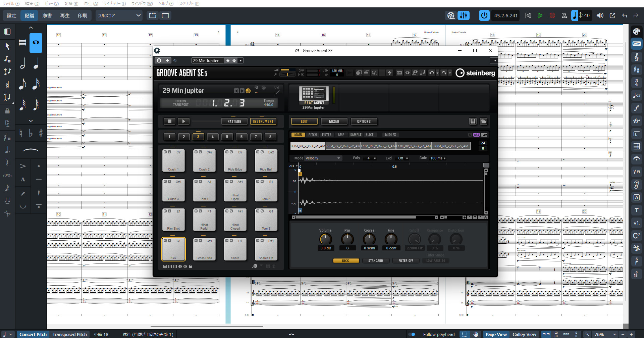Open the Velocity mode dropdown
The image size is (644, 338).
(x=323, y=158)
